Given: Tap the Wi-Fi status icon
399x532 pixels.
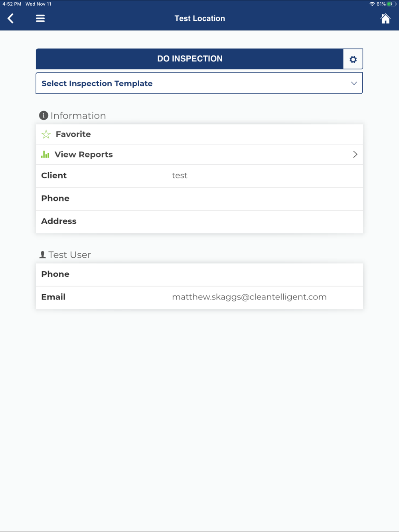Looking at the screenshot, I should 372,4.
